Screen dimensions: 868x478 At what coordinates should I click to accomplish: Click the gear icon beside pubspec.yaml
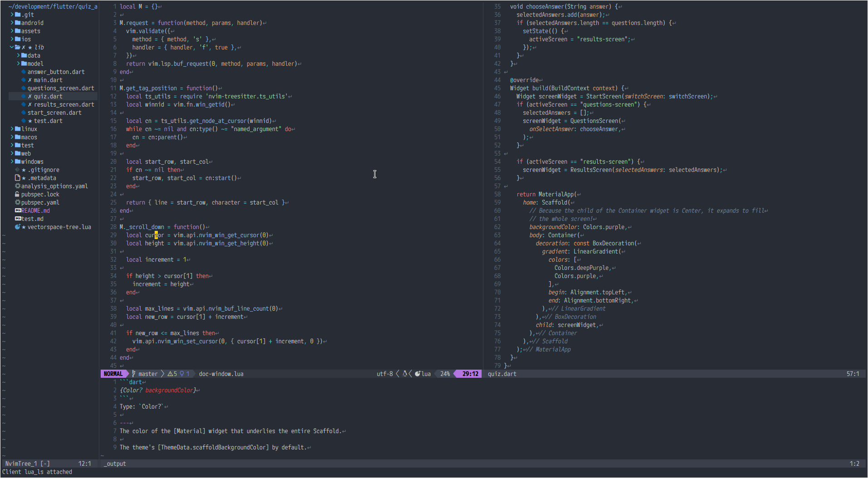(x=18, y=202)
